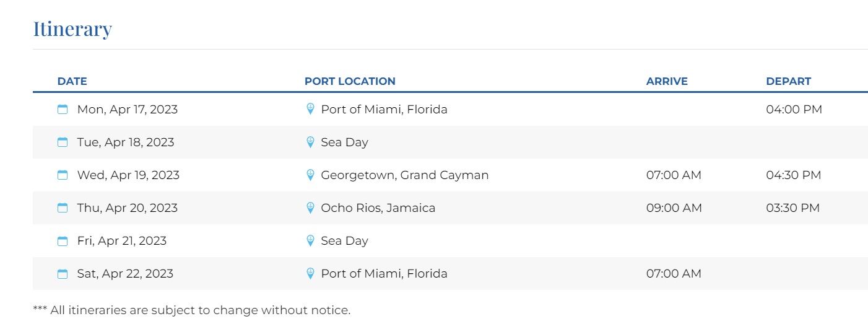This screenshot has width=868, height=329.
Task: Click calendar icon beside Thu, Apr 20
Action: point(63,208)
